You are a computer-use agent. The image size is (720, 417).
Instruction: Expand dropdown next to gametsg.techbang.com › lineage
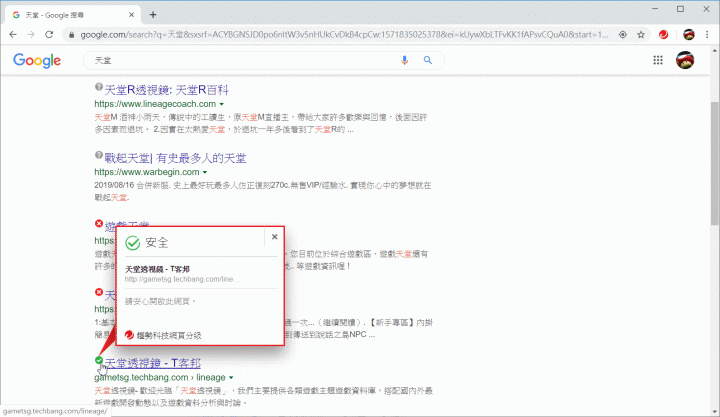[231, 378]
